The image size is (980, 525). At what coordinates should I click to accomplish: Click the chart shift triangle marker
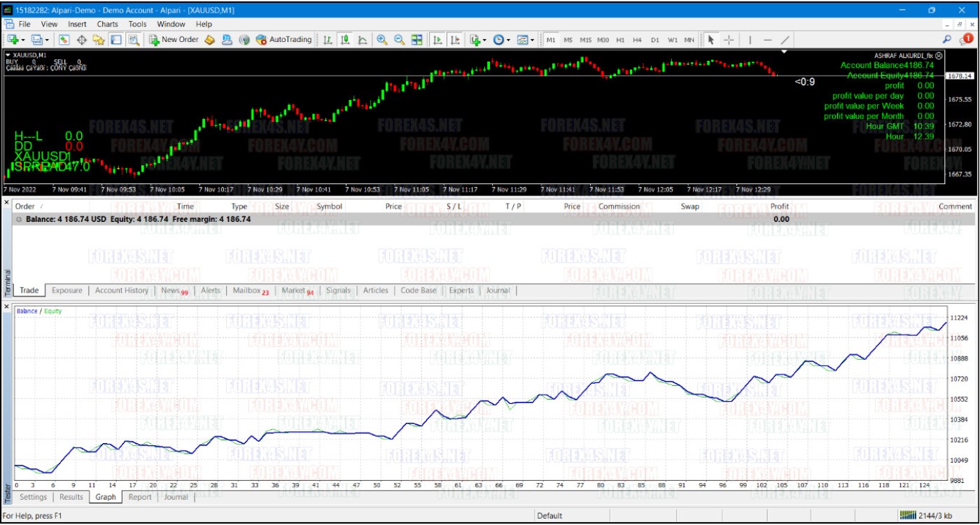[x=784, y=52]
